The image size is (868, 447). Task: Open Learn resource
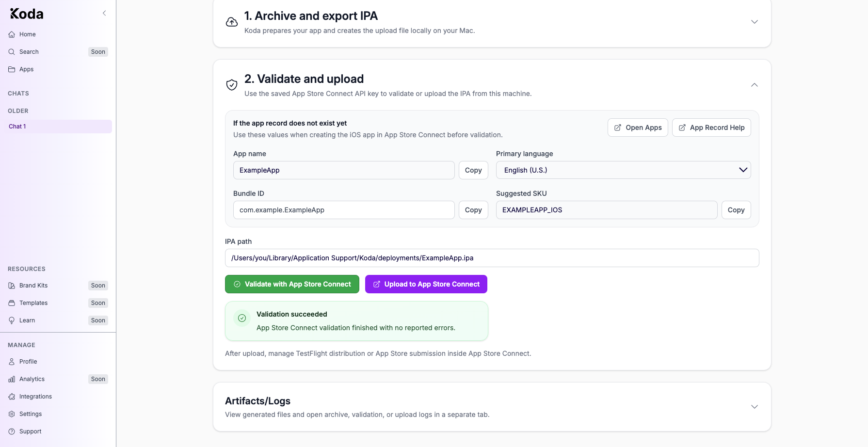(x=58, y=320)
